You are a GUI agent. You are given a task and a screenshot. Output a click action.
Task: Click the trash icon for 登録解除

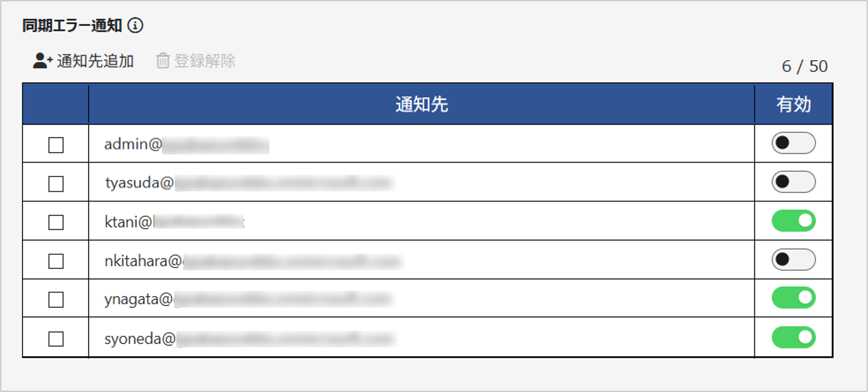[x=163, y=61]
